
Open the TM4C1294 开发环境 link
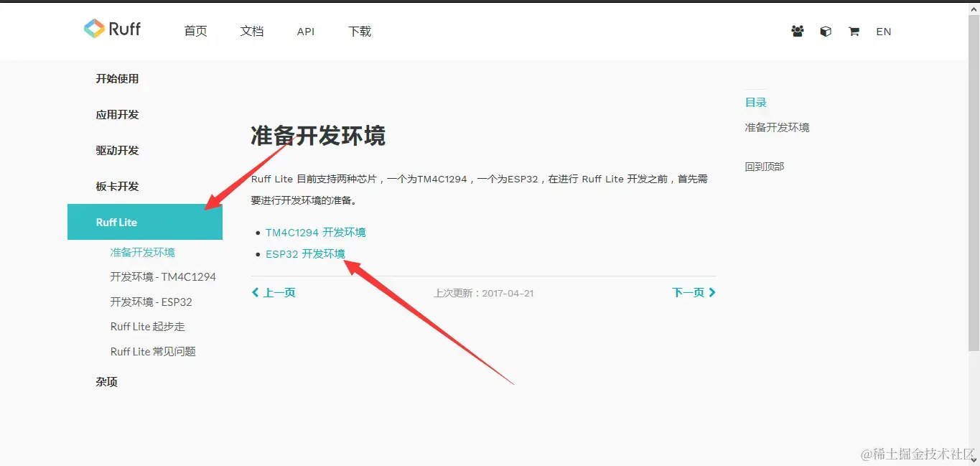pos(316,232)
